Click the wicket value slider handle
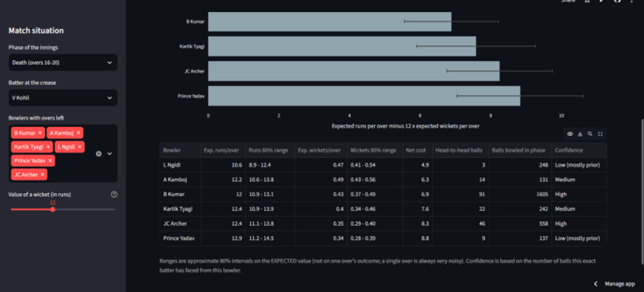The height and width of the screenshot is (292, 644). (x=53, y=210)
